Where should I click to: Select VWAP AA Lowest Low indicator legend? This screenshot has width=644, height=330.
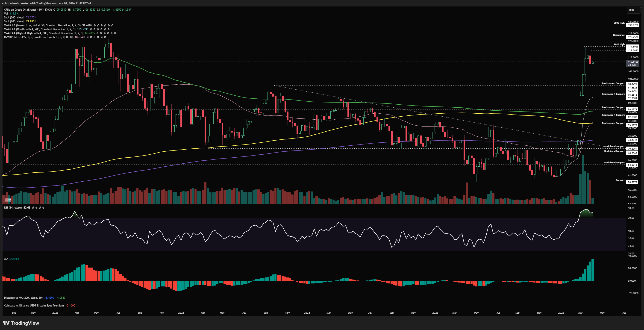click(x=42, y=25)
